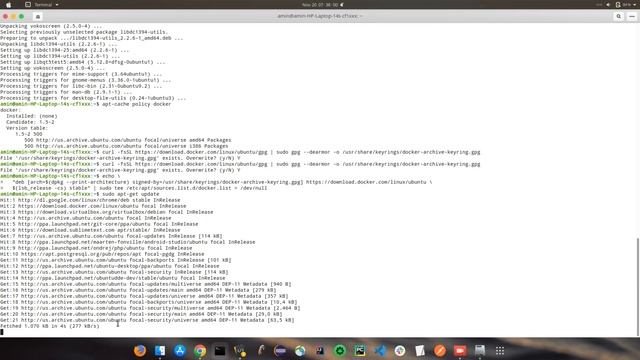Click the 'Version table:' output line
The height and width of the screenshot is (360, 640).
click(x=27, y=128)
